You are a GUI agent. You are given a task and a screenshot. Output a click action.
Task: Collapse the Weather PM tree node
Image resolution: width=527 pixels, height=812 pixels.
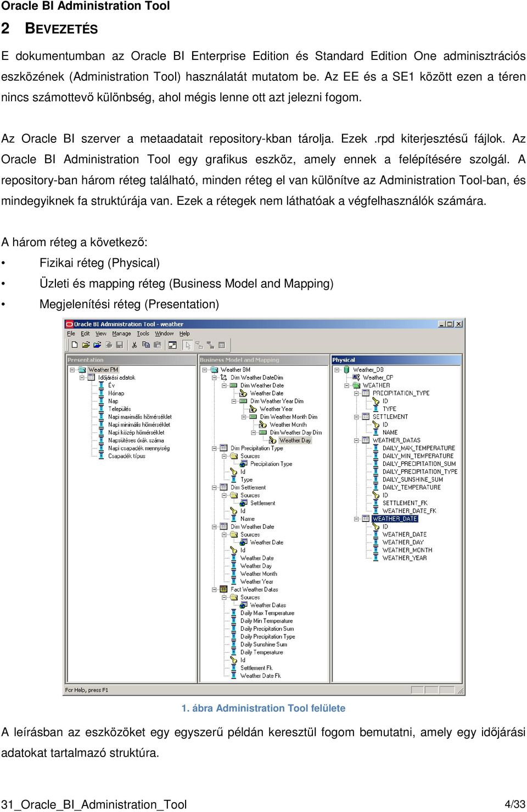pos(72,370)
